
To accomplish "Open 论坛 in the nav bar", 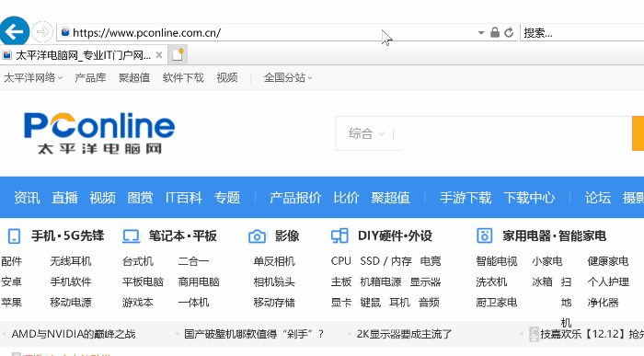I will pos(598,198).
